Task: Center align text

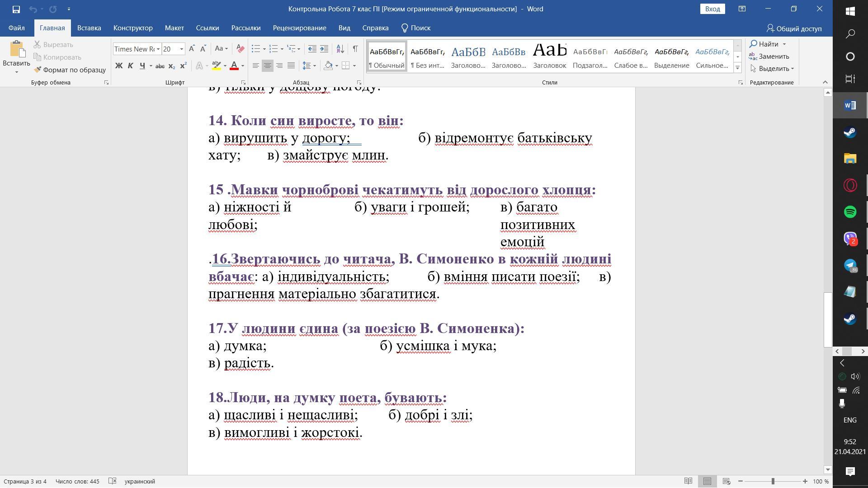Action: tap(268, 66)
